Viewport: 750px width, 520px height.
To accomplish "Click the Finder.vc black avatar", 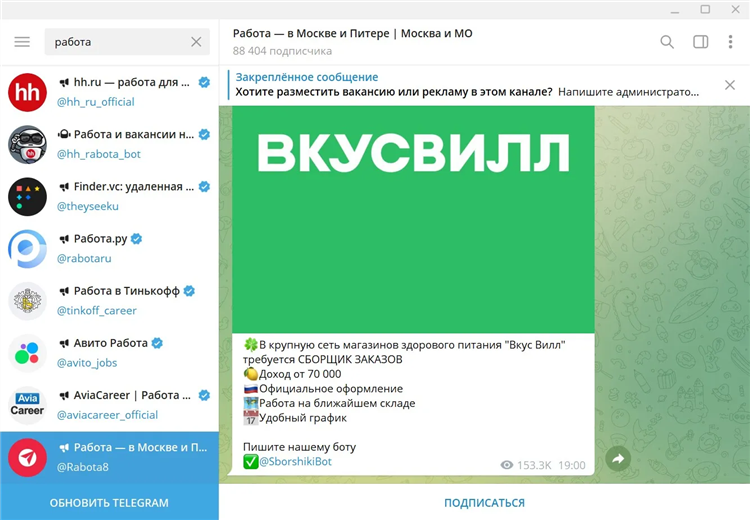I will pyautogui.click(x=27, y=197).
